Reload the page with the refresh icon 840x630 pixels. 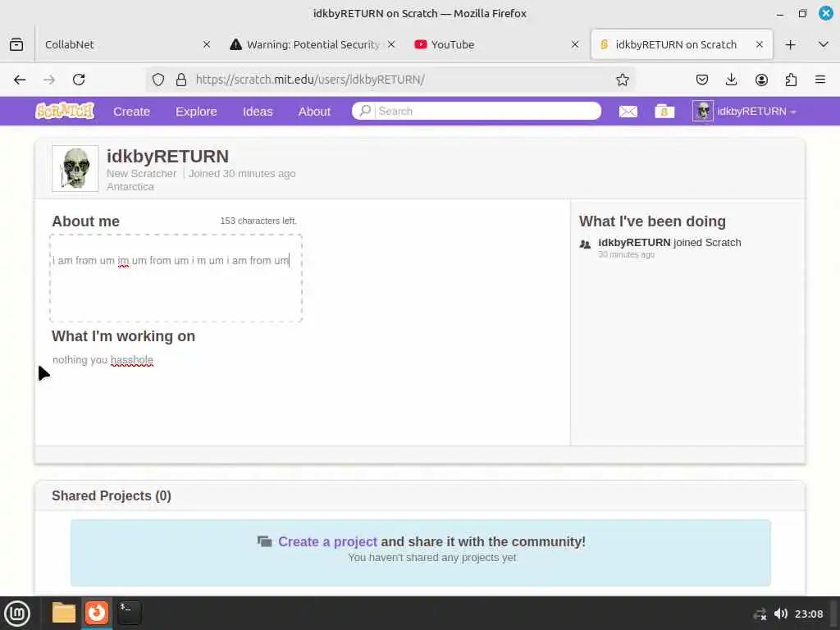click(79, 80)
